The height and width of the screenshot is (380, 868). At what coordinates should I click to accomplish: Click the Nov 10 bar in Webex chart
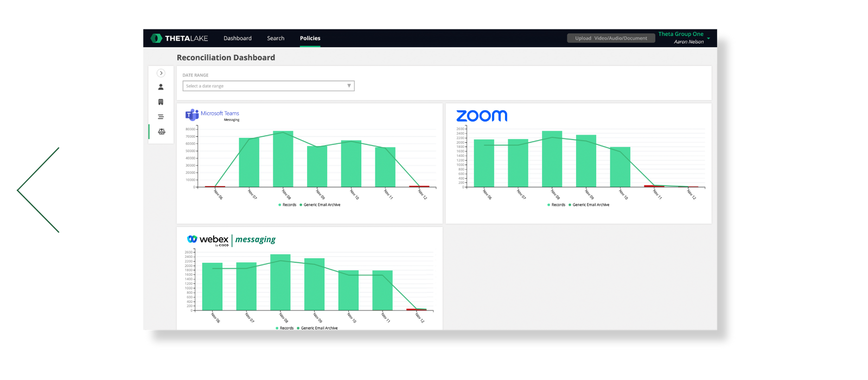click(x=348, y=290)
